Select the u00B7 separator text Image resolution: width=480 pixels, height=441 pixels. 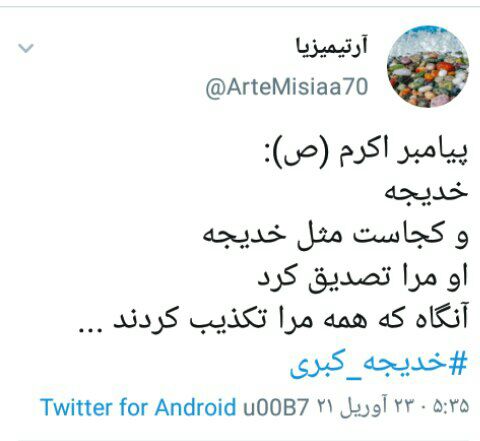point(275,407)
